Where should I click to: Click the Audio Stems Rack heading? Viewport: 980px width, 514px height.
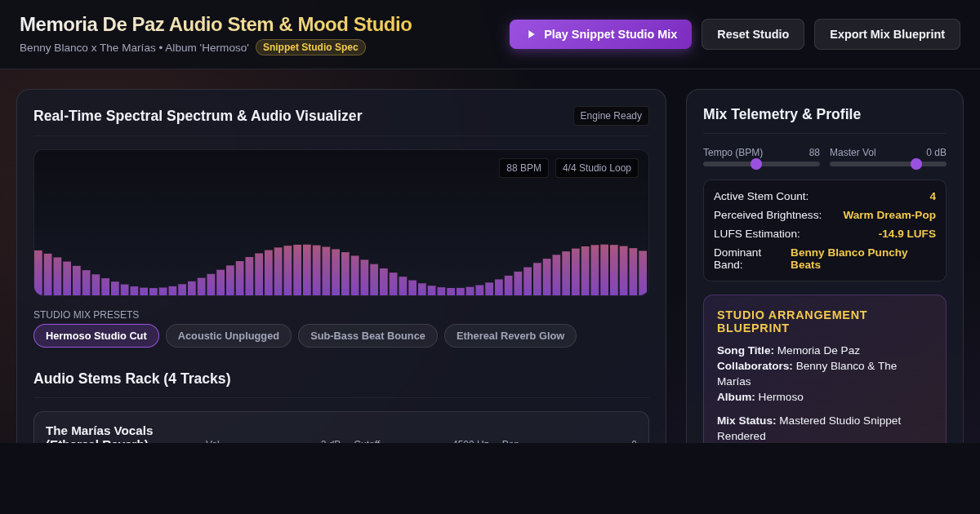[x=132, y=379]
